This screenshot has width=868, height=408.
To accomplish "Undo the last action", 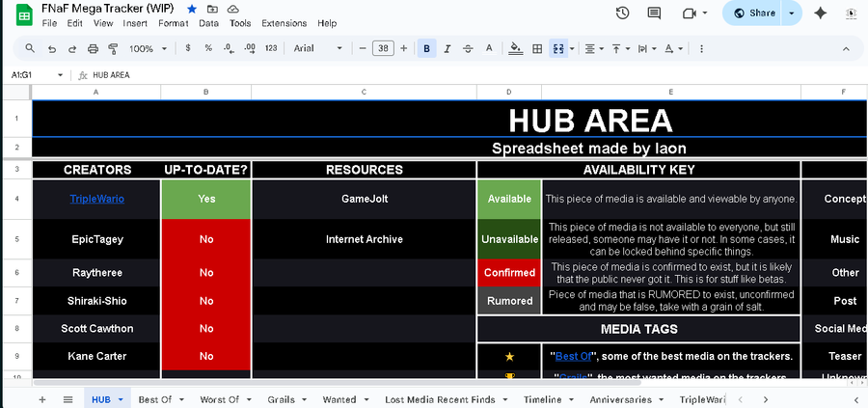I will click(52, 49).
